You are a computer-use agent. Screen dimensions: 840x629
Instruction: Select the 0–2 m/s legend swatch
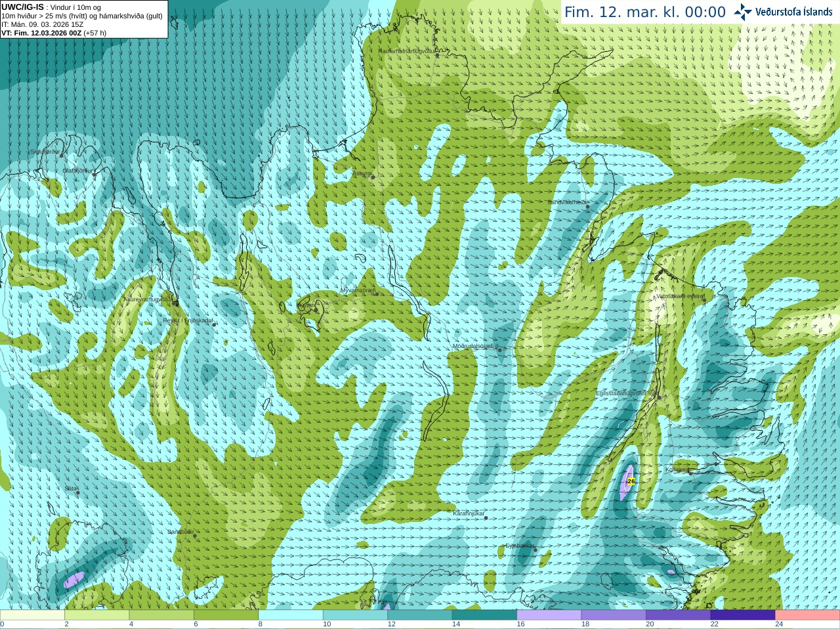tap(32, 615)
